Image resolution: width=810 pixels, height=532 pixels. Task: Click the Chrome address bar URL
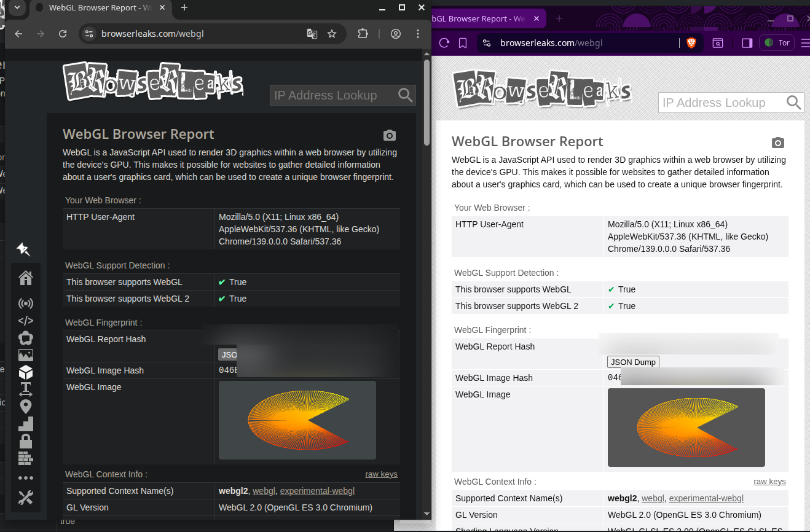tap(152, 34)
